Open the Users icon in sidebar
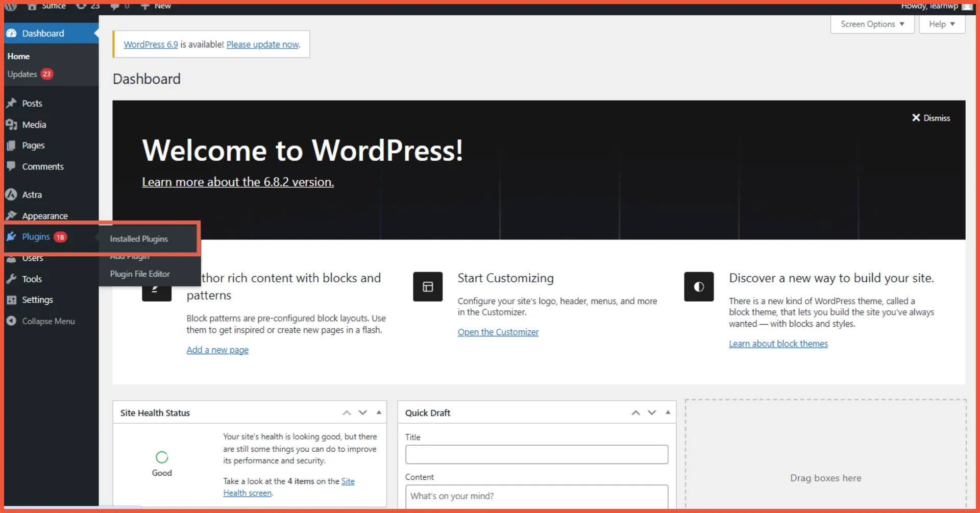 coord(12,258)
